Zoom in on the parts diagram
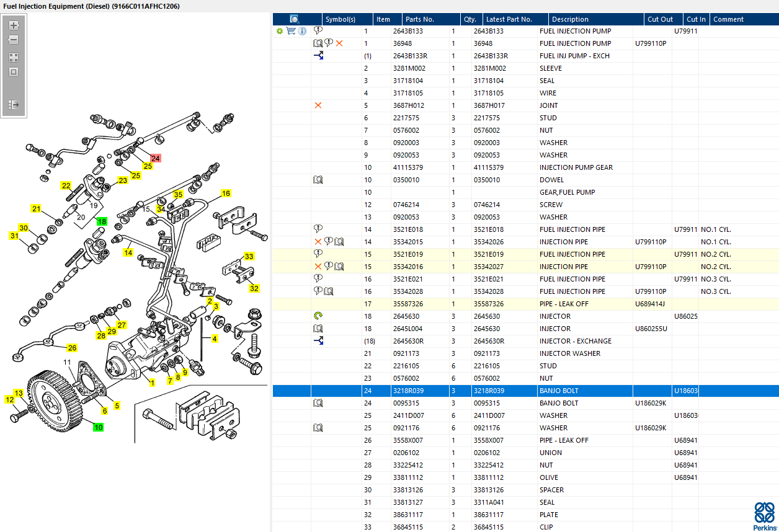 point(14,26)
